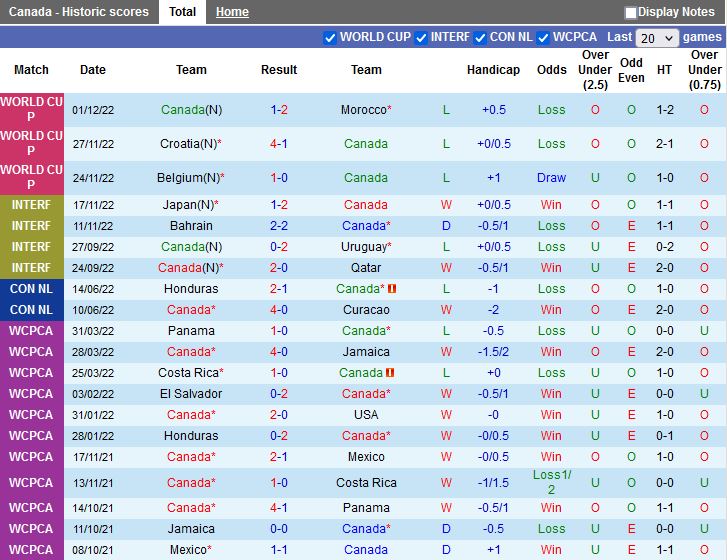This screenshot has height=560, width=727.
Task: Click the Handicap column header
Action: pyautogui.click(x=493, y=70)
